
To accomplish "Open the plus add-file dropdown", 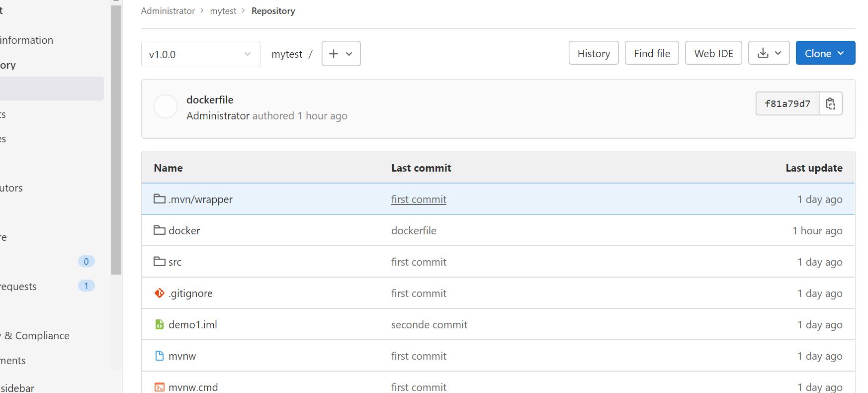I will (341, 54).
